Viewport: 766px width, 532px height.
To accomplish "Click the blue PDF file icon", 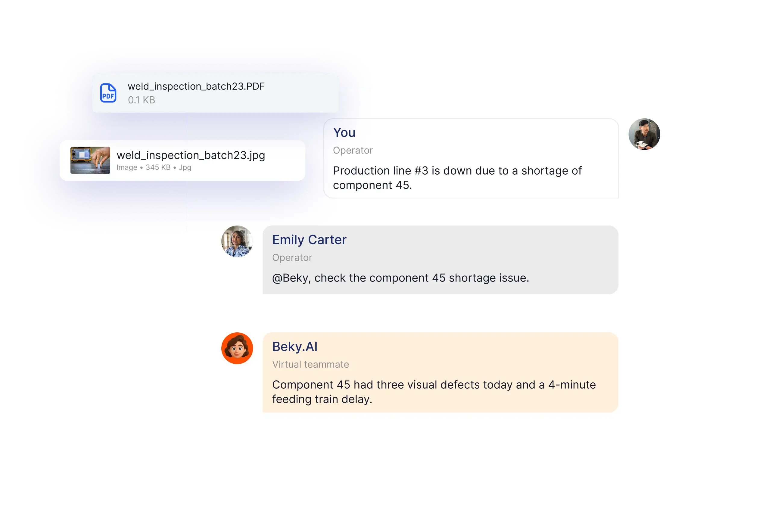I will (108, 93).
